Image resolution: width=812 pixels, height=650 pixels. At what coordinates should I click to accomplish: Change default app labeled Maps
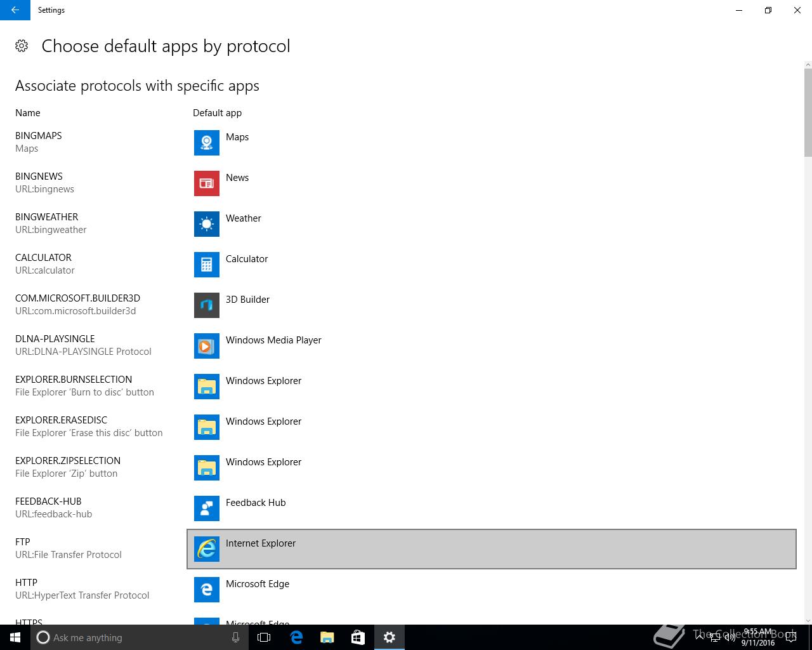(237, 137)
